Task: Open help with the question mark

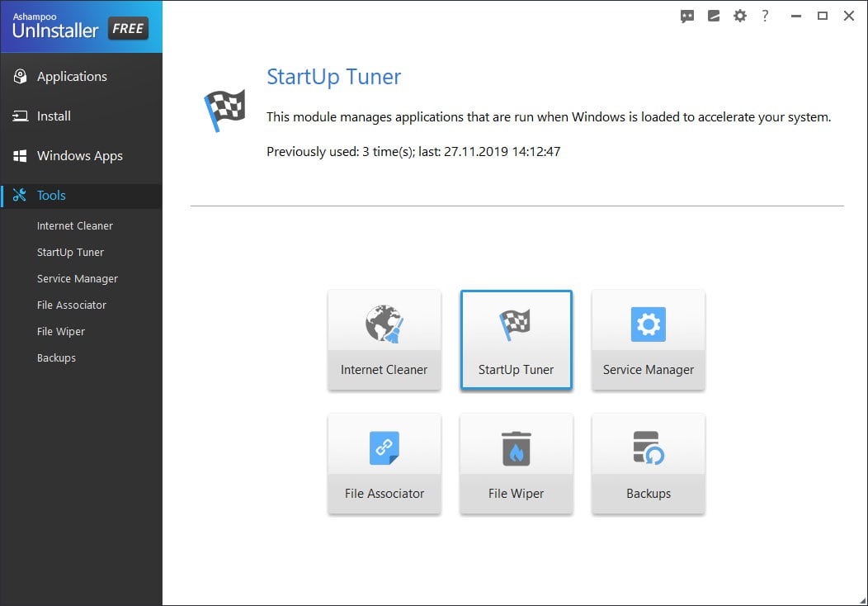Action: (765, 16)
